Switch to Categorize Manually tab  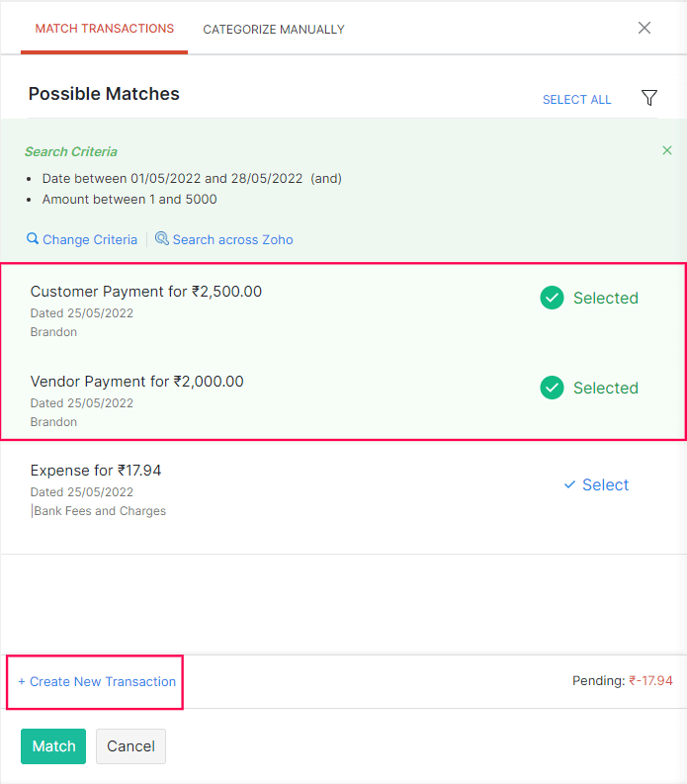pos(274,30)
